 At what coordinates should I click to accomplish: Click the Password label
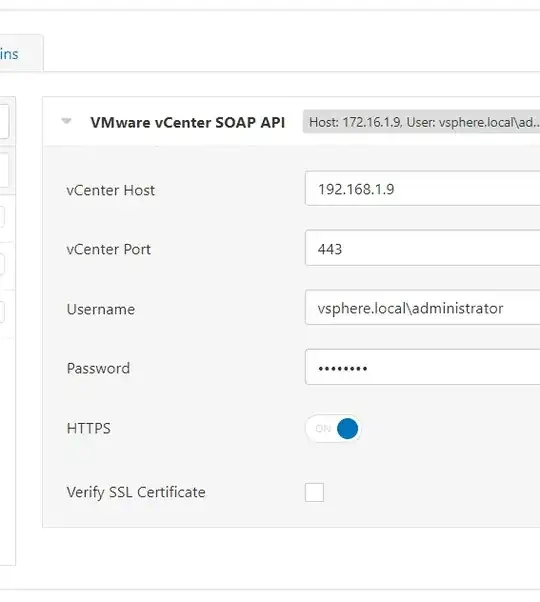tap(98, 369)
